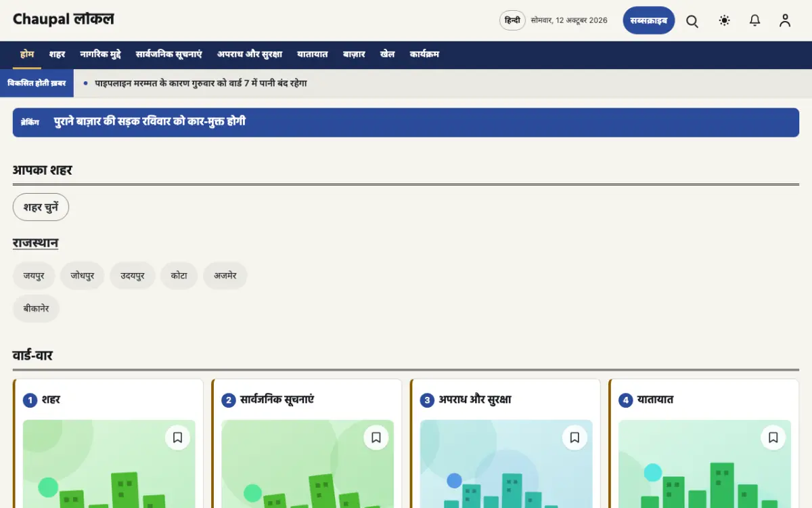Open the शहर nav menu item
The image size is (812, 508).
[57, 54]
